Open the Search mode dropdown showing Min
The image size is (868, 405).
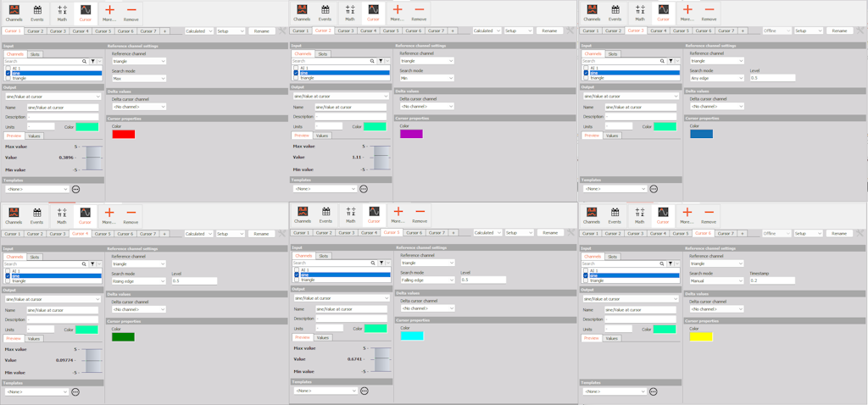(427, 79)
